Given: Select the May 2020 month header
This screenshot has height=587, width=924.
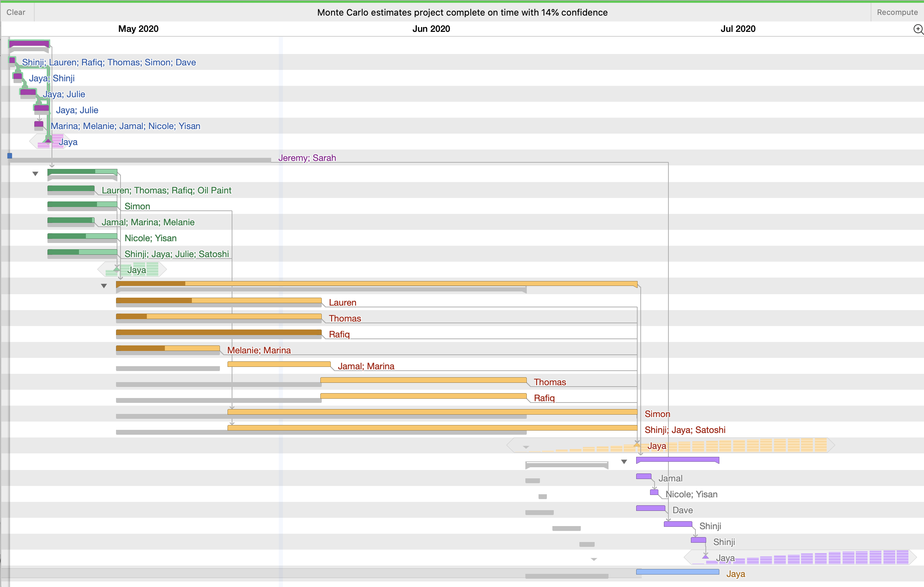Looking at the screenshot, I should coord(138,29).
